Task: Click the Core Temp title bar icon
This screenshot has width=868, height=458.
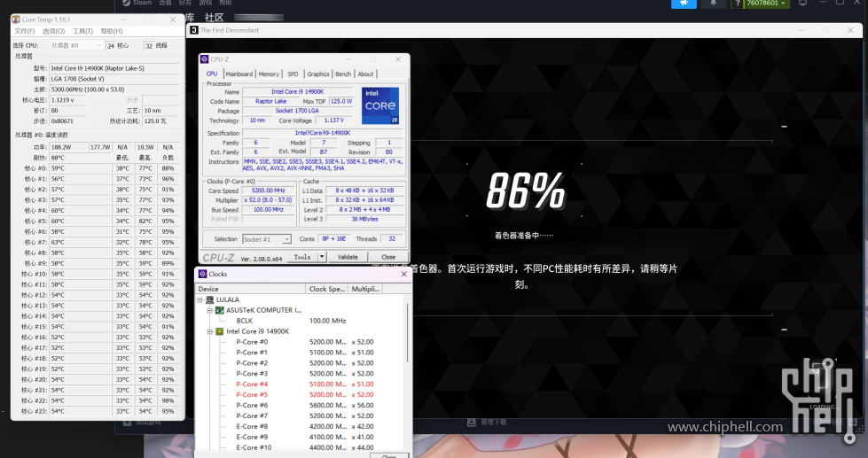Action: tap(16, 19)
